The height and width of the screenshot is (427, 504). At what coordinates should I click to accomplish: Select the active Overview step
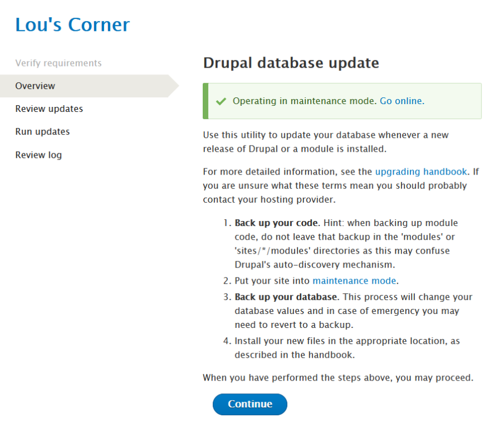pos(35,86)
